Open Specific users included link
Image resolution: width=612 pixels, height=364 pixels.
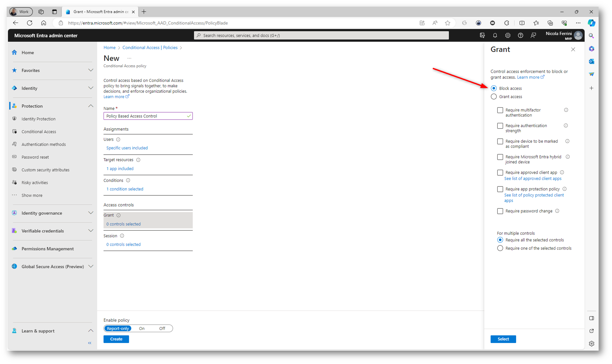point(127,148)
